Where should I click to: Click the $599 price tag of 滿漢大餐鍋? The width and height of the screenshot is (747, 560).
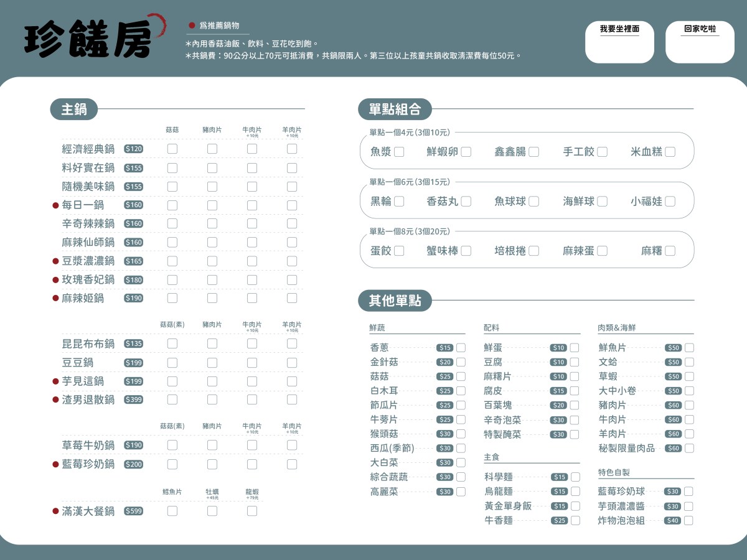(x=132, y=511)
